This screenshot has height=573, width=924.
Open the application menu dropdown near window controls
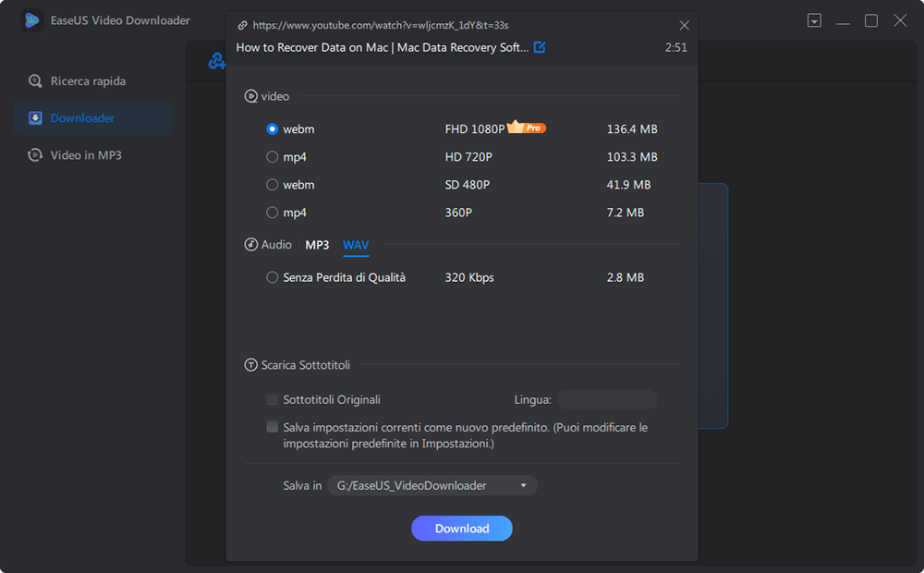pos(814,19)
